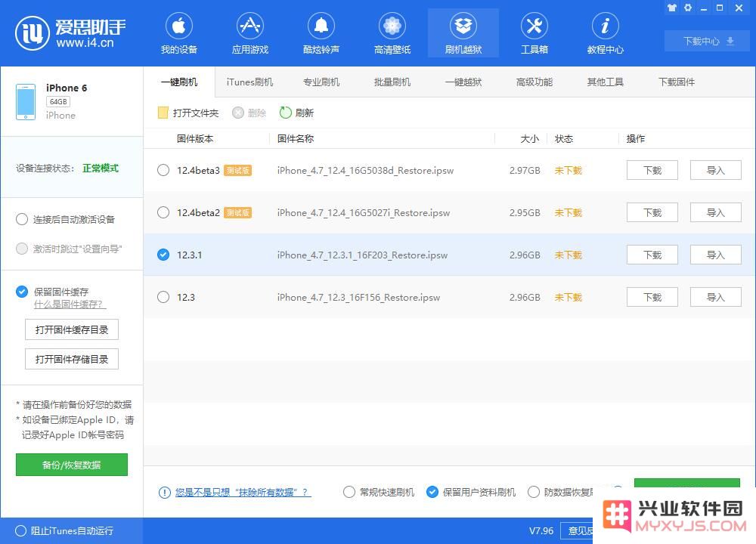
Task: Download the 12.4beta3 firmware
Action: coord(652,170)
